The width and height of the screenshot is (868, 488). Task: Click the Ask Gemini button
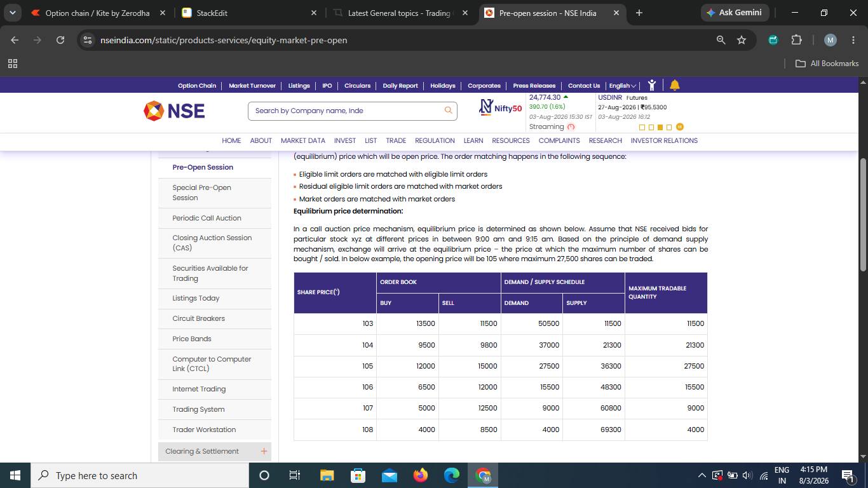point(735,13)
